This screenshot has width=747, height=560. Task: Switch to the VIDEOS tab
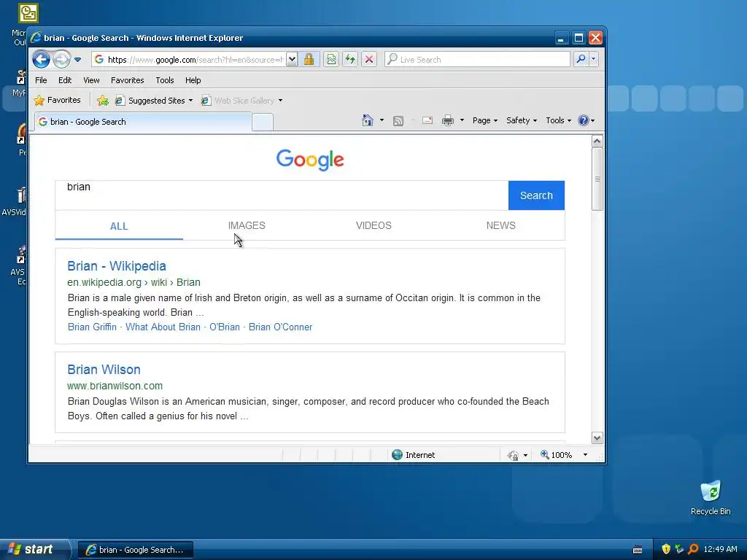point(373,226)
